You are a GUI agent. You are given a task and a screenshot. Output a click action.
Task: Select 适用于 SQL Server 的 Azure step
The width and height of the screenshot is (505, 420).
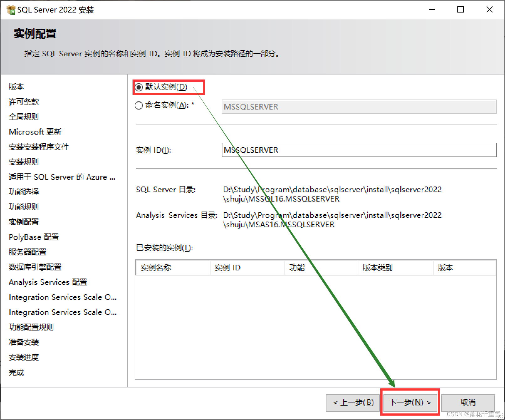click(x=62, y=177)
